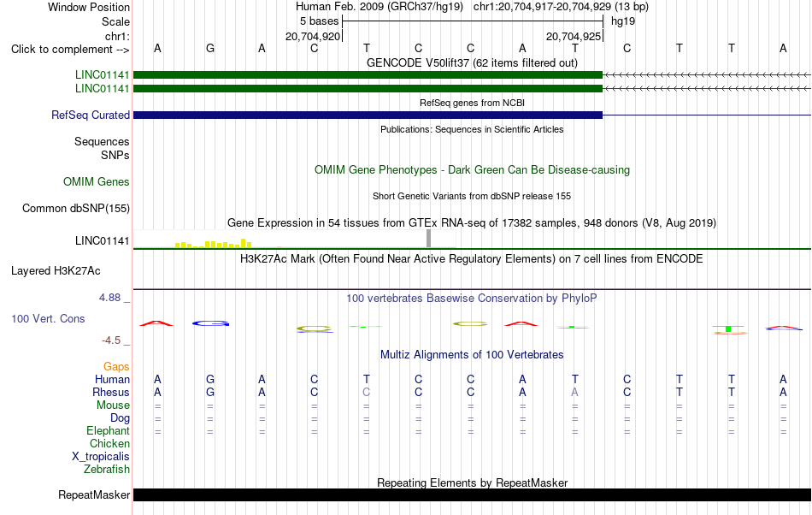Click the 20,704,920 coordinate label
This screenshot has width=812, height=515.
[313, 36]
